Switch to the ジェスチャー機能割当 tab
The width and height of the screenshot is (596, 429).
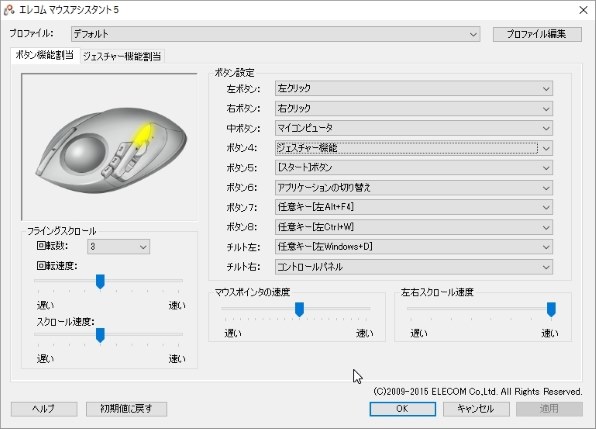pos(122,57)
